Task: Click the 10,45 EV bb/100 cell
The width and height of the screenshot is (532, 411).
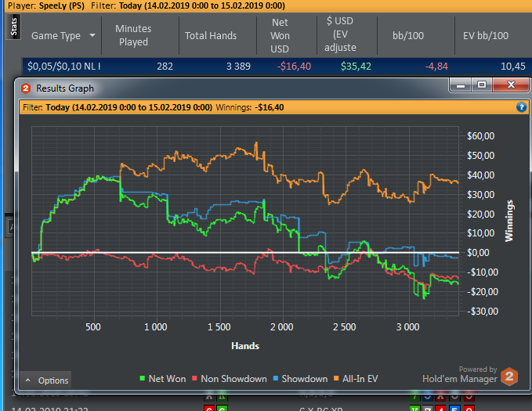Action: [x=513, y=66]
